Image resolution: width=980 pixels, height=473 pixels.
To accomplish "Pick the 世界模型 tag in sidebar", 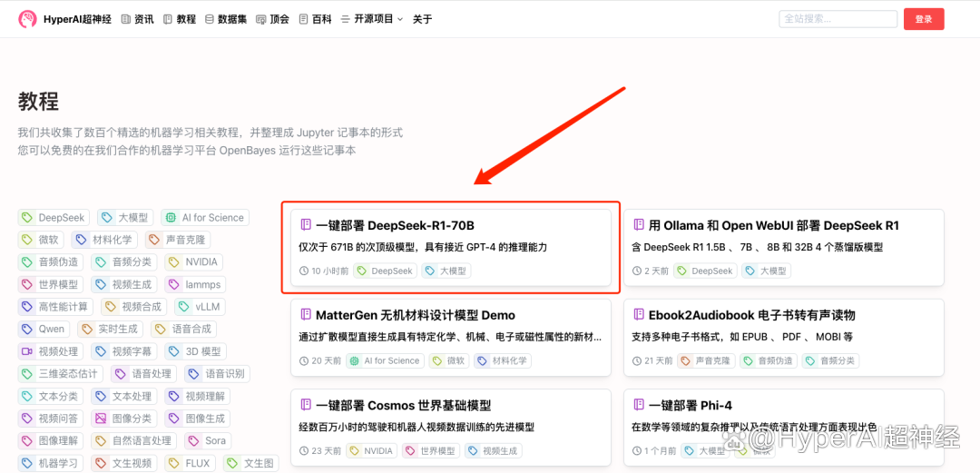I will click(x=51, y=285).
